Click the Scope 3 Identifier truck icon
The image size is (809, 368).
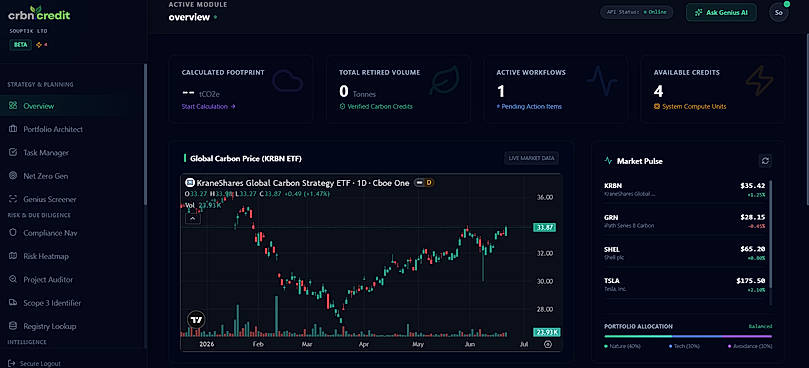(x=13, y=303)
